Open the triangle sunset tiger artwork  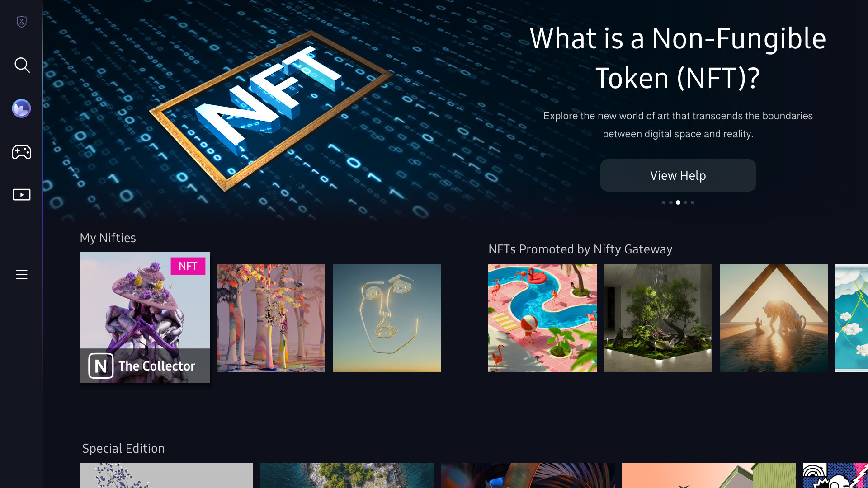[x=774, y=318]
